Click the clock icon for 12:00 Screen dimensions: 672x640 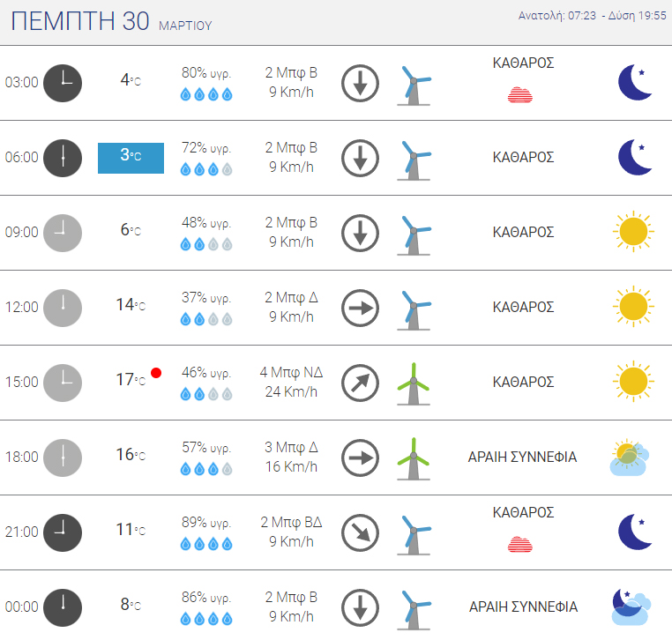click(63, 308)
